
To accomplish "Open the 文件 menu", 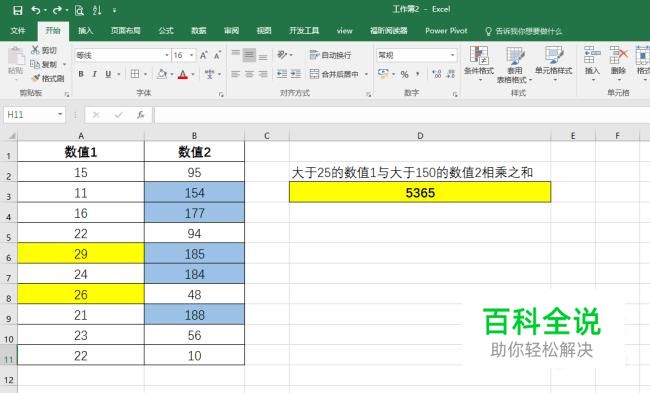I will [x=17, y=31].
